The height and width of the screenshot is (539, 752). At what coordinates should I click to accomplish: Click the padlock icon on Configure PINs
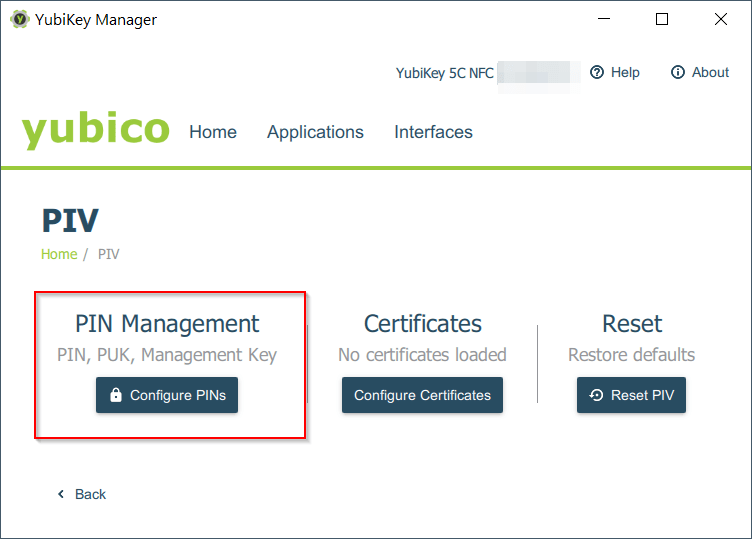tap(116, 395)
